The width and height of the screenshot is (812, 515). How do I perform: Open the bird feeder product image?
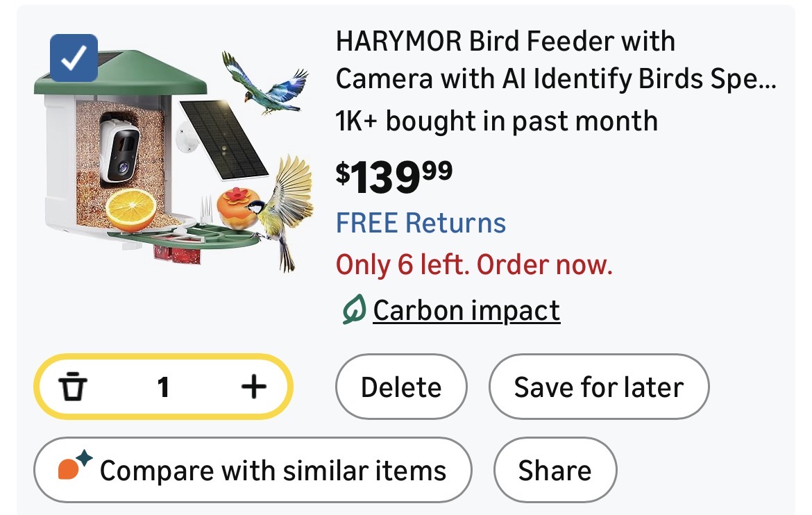[x=174, y=160]
